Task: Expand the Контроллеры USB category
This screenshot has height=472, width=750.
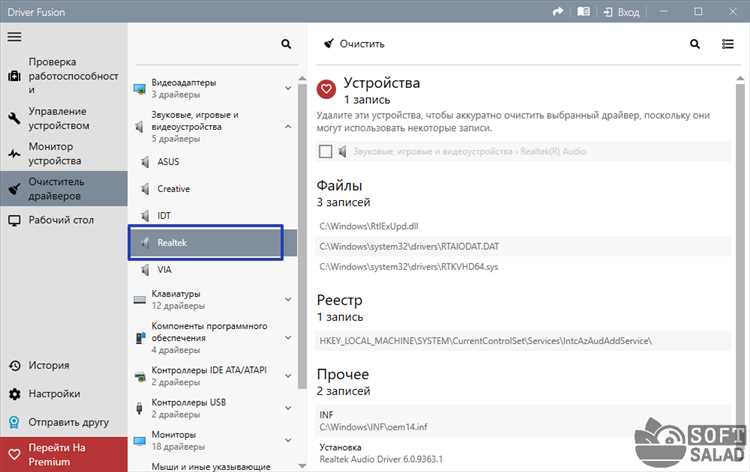Action: click(x=288, y=408)
